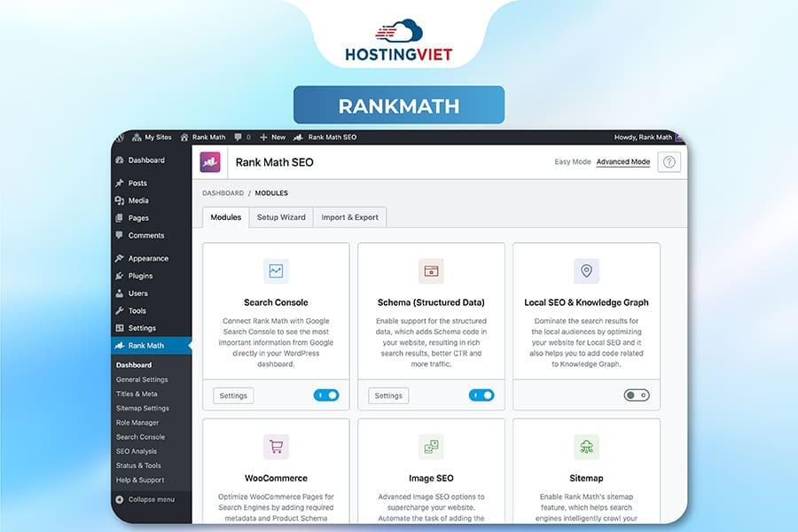The width and height of the screenshot is (798, 532).
Task: Open the Import & Export tab
Action: [x=349, y=217]
